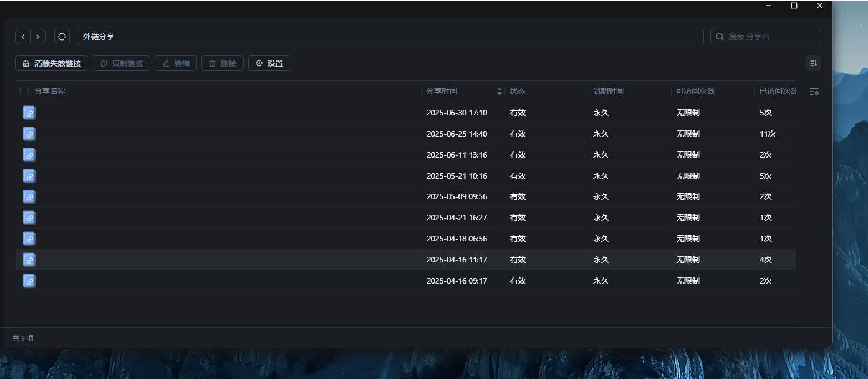Select link icon of 2025-05-09 09:56 row
Image resolution: width=868 pixels, height=379 pixels.
(29, 196)
